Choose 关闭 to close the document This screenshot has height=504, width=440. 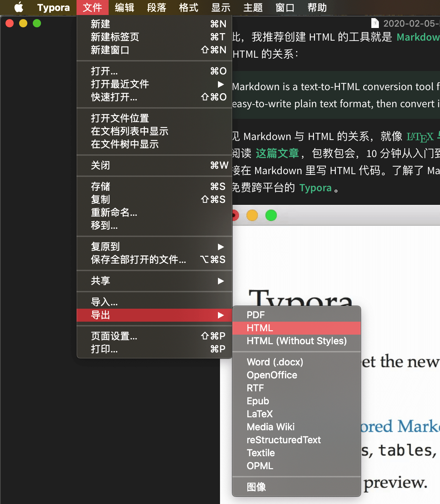pos(154,165)
